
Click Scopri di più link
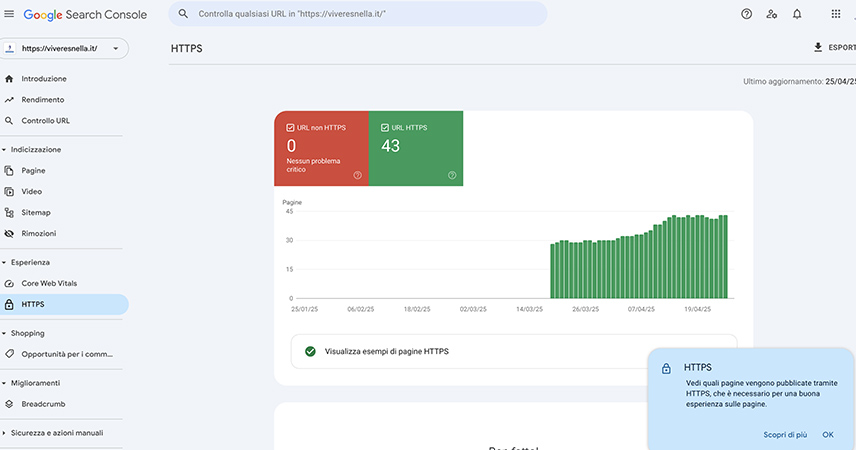[785, 435]
